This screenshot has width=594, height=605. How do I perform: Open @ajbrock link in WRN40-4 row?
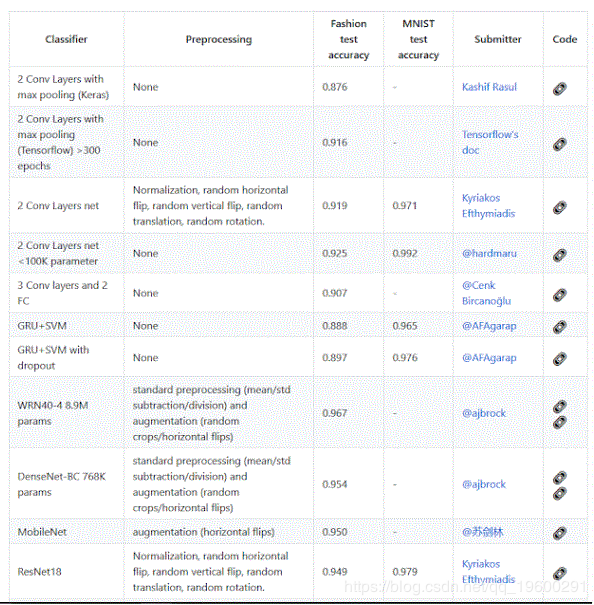click(x=484, y=413)
